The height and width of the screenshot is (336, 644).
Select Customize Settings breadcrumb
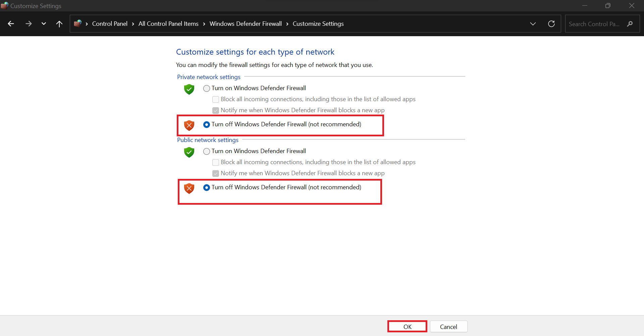tap(318, 24)
